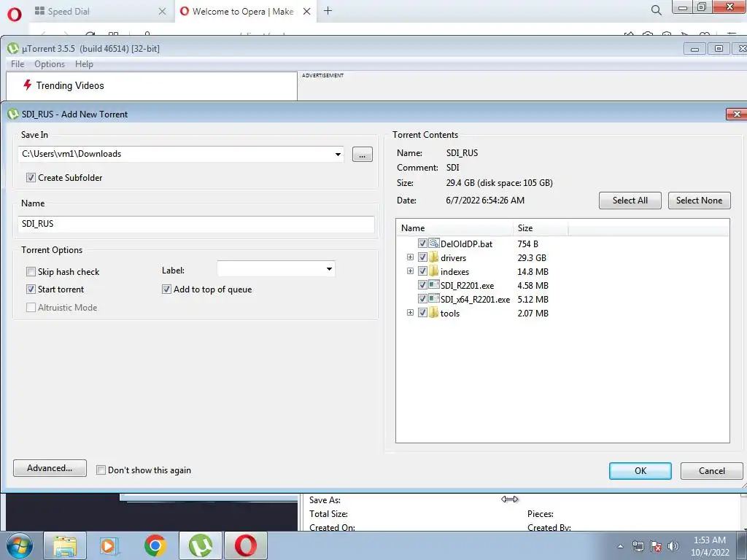Image resolution: width=747 pixels, height=560 pixels.
Task: Click the tools folder icon
Action: (x=433, y=312)
